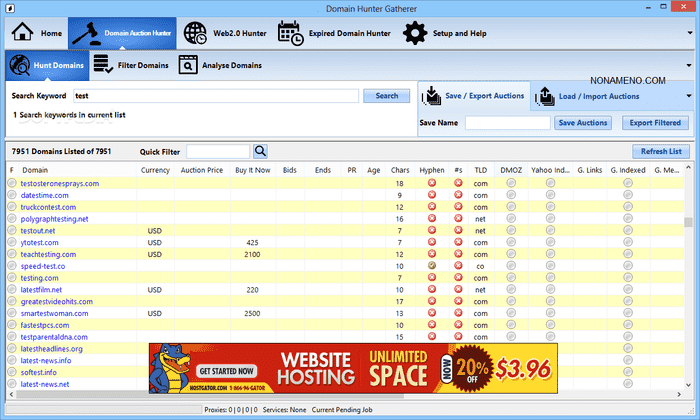Open Setup and Help gear icon

coord(415,33)
